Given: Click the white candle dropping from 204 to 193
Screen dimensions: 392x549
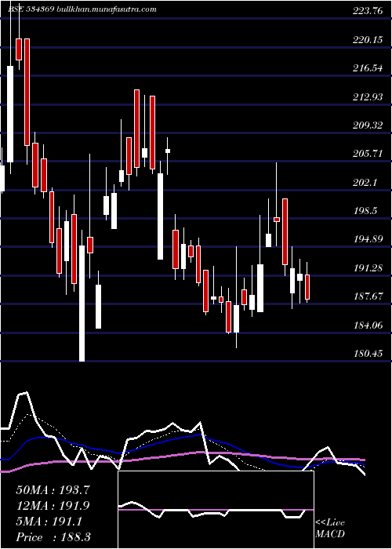Looking at the screenshot, I should 160,216.
